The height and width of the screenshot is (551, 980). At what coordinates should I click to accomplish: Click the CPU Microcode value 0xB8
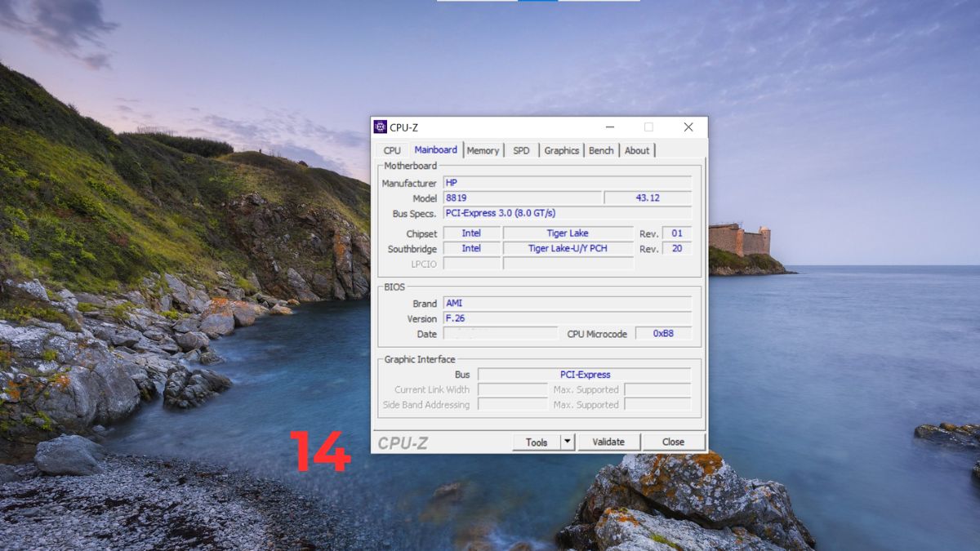coord(663,333)
